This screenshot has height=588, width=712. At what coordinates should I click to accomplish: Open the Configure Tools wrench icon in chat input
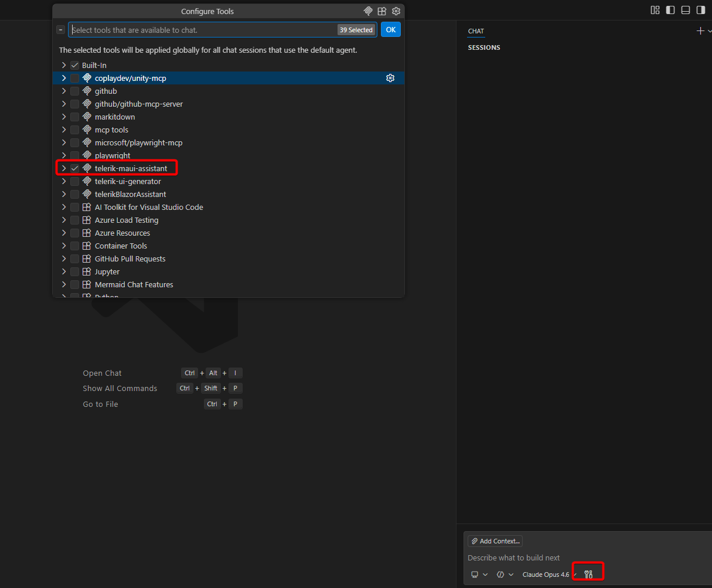click(588, 575)
